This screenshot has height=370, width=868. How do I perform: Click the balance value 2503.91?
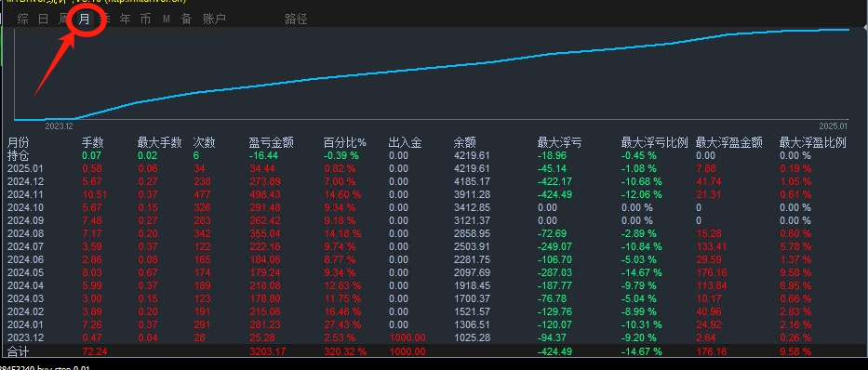pos(472,246)
